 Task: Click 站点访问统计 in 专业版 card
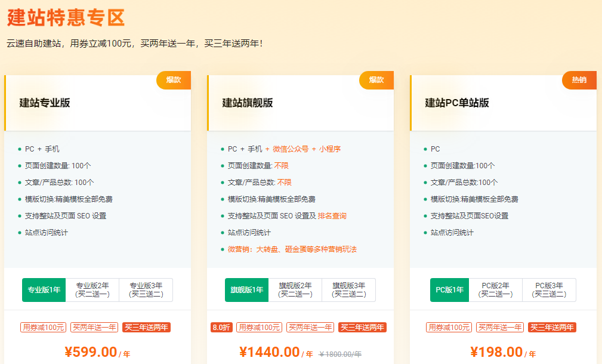tap(47, 233)
